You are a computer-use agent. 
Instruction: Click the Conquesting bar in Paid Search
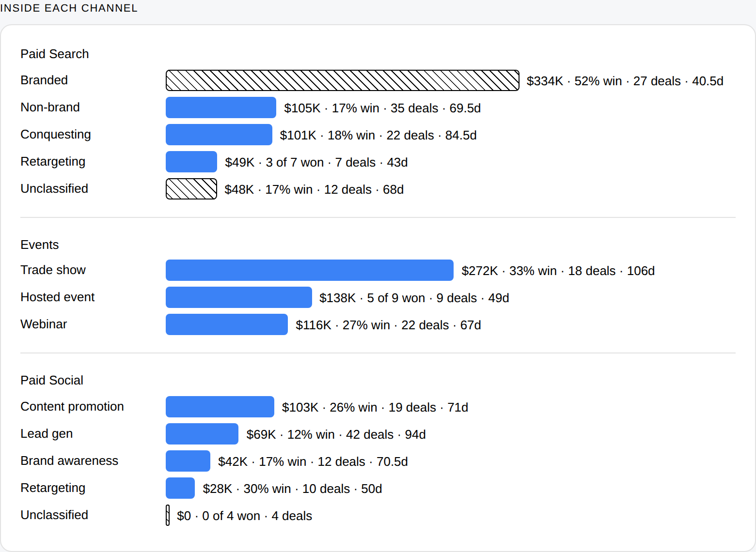(x=219, y=135)
